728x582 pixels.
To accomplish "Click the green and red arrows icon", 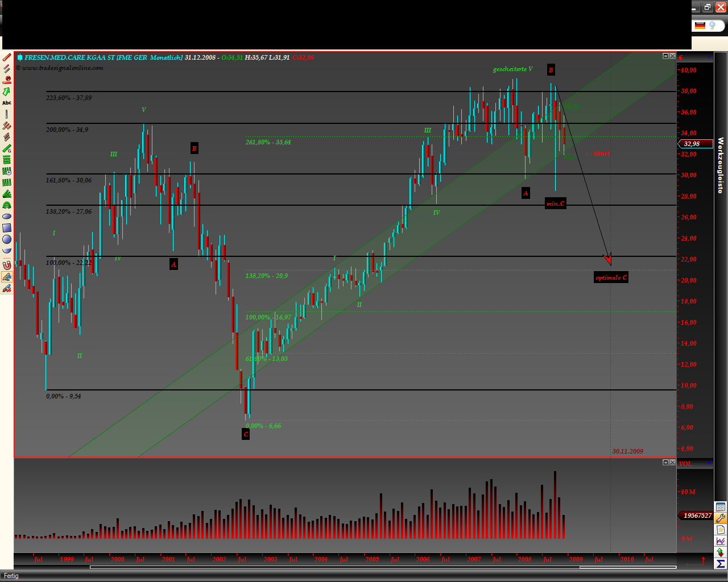I will pos(721,552).
